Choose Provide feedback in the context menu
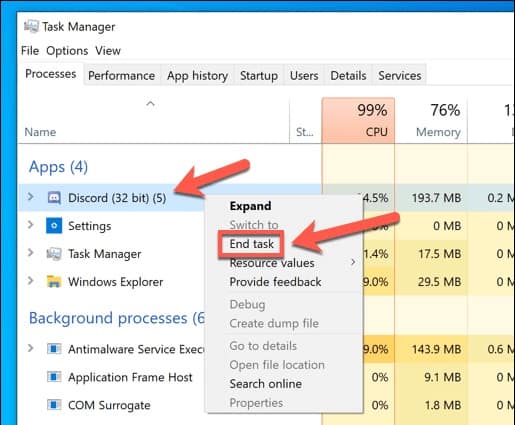Viewport: 516px width, 425px height. point(275,282)
